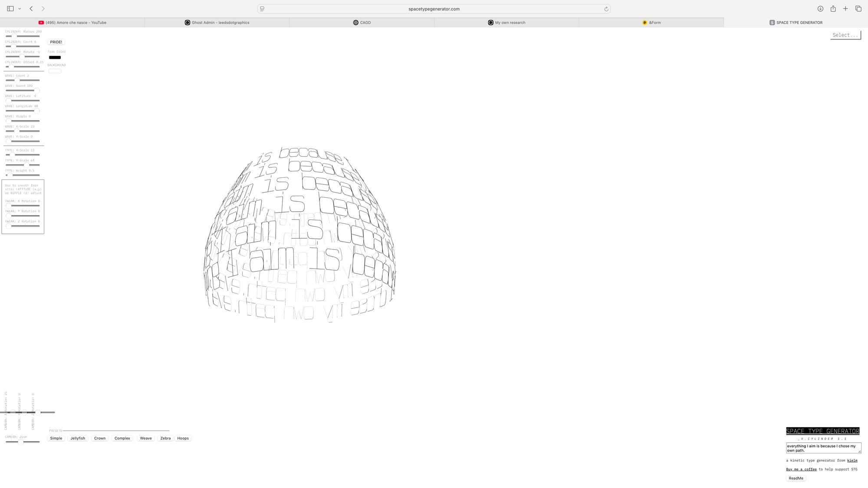Open the Downloads icon in toolbar
The height and width of the screenshot is (488, 868).
pos(820,9)
